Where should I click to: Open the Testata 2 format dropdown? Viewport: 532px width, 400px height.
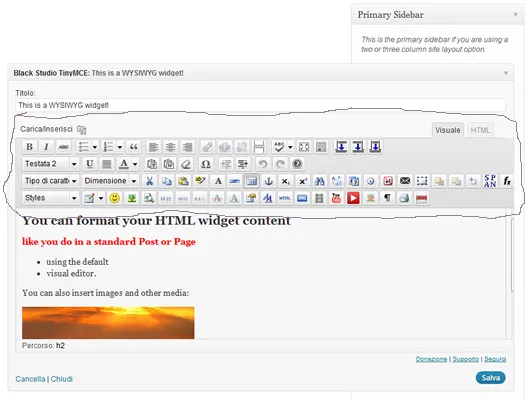pyautogui.click(x=51, y=164)
